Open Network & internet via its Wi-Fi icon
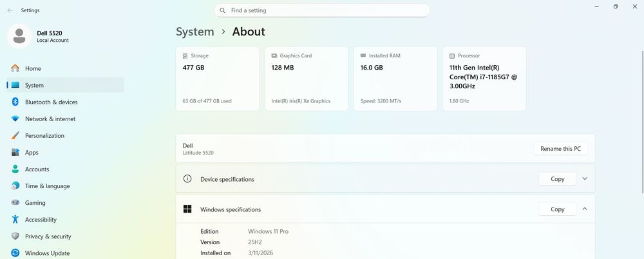The image size is (644, 259). [x=15, y=119]
